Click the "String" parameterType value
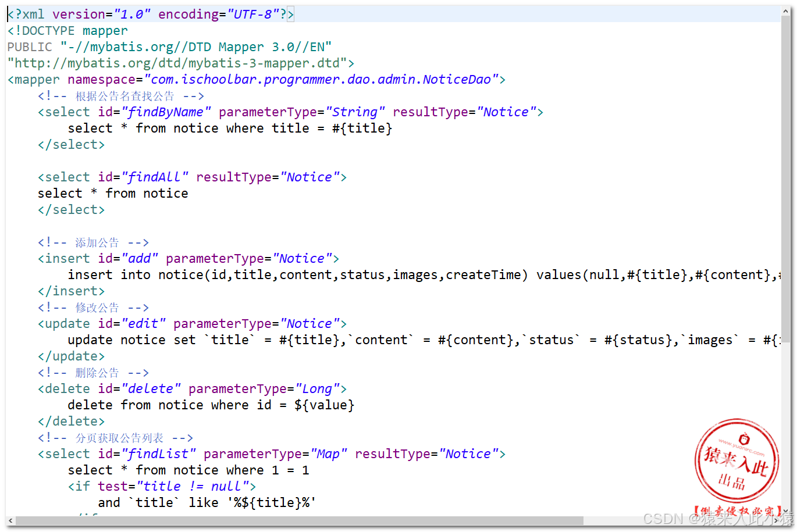 [x=355, y=112]
